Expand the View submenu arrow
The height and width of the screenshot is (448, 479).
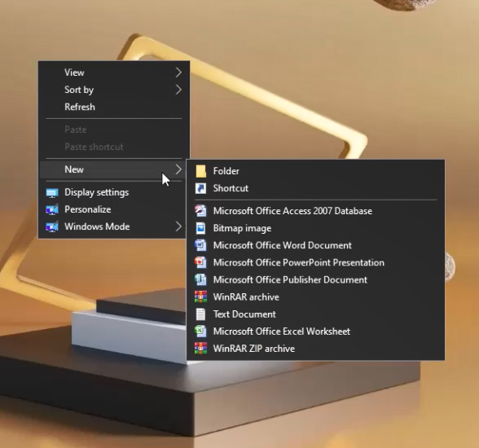(x=178, y=72)
